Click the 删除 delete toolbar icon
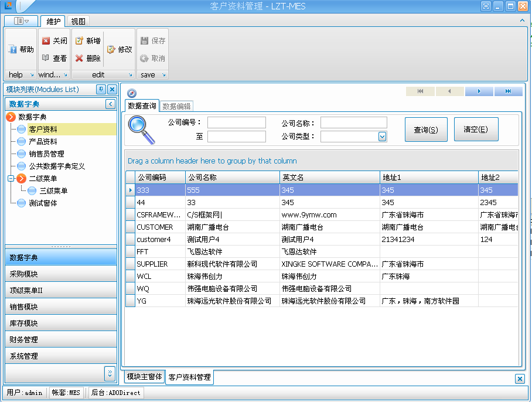Image resolution: width=532 pixels, height=402 pixels. pos(79,59)
